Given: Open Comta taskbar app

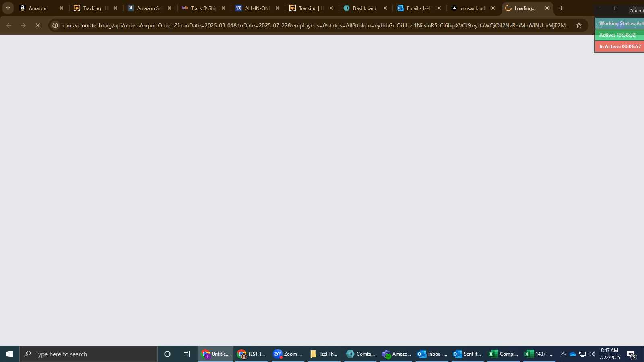Looking at the screenshot, I should tap(360, 354).
